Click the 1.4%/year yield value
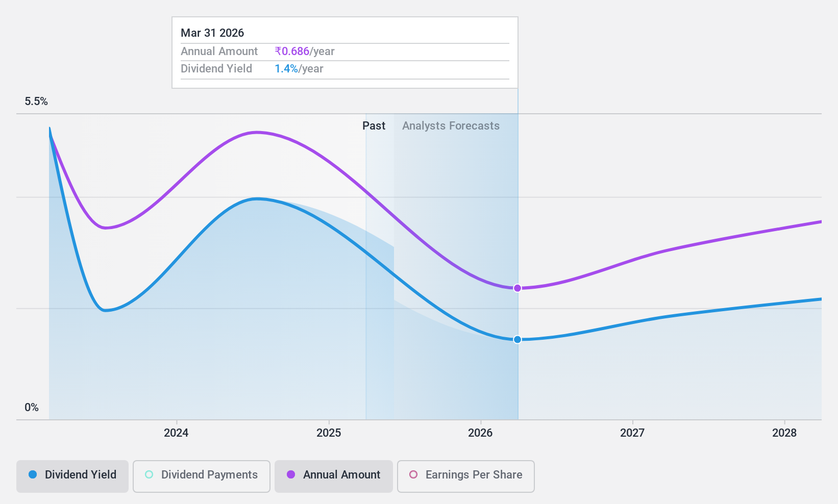Image resolution: width=838 pixels, height=504 pixels. 299,69
